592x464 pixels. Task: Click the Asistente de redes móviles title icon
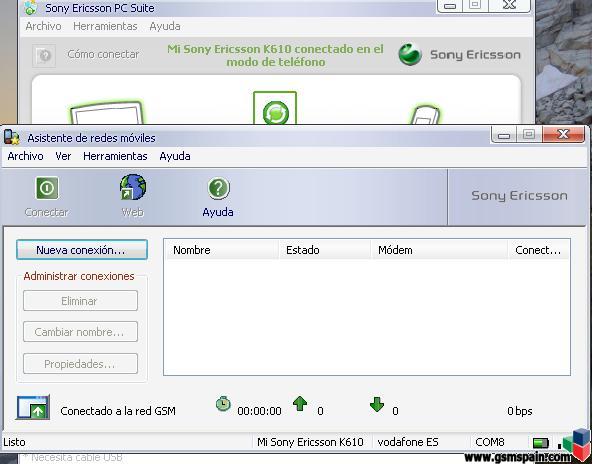pos(12,137)
